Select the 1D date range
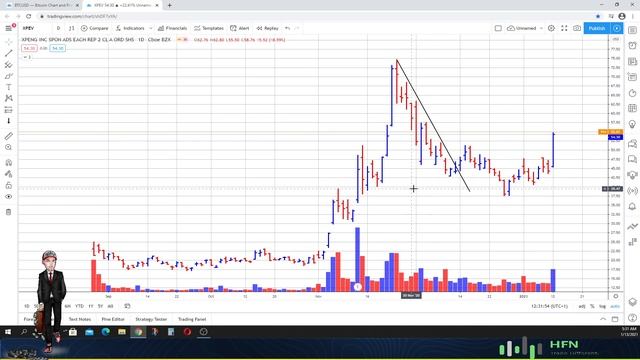640x360 pixels. (x=27, y=306)
